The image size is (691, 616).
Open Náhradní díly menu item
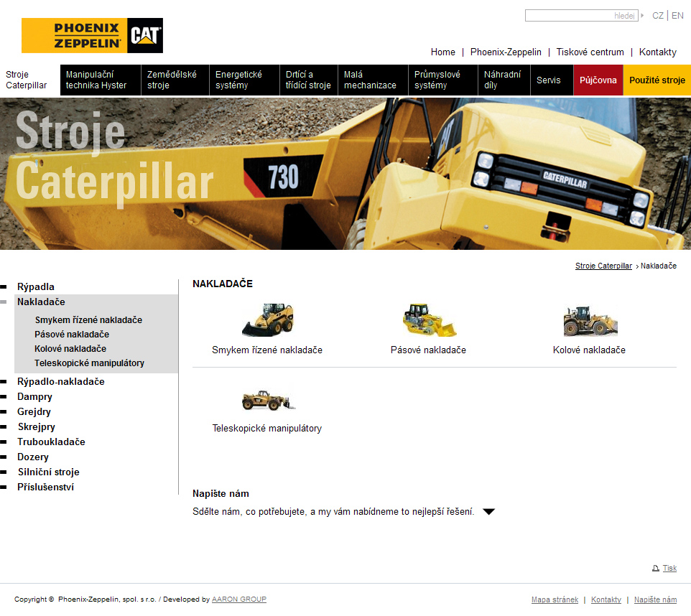504,80
